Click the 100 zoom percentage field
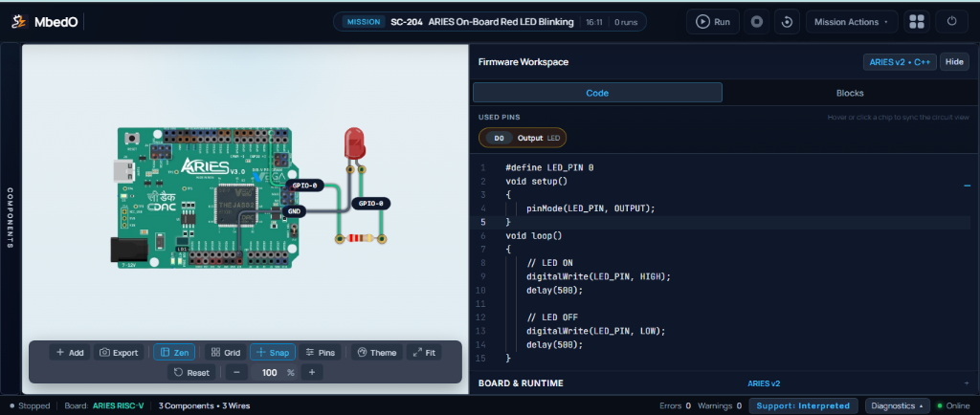980x415 pixels. pyautogui.click(x=270, y=373)
